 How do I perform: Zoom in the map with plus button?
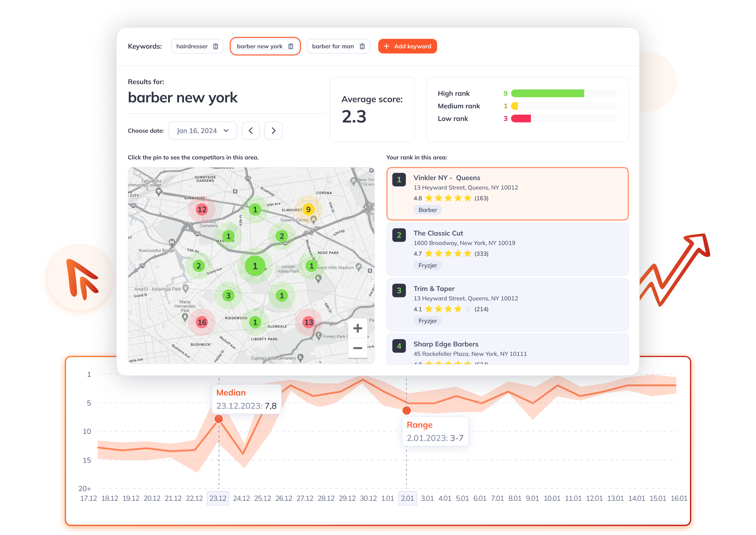357,328
